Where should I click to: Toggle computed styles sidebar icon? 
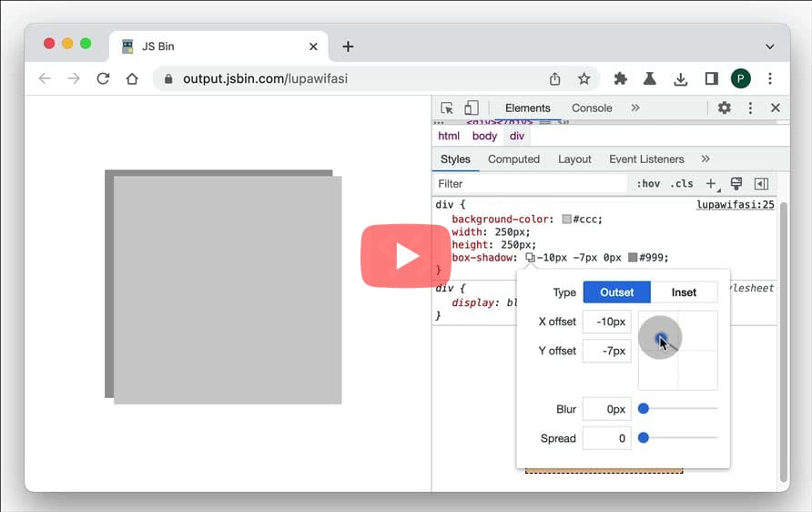coord(761,184)
